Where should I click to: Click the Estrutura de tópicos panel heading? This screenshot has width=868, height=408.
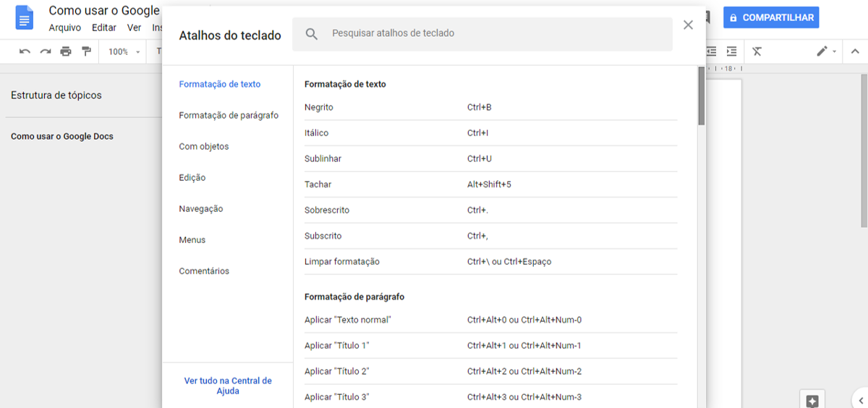coord(56,95)
